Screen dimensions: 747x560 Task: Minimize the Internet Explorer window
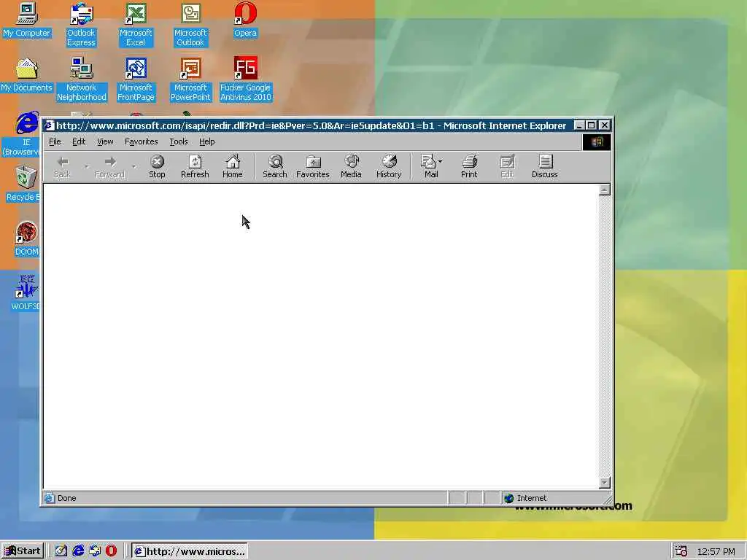pos(579,125)
